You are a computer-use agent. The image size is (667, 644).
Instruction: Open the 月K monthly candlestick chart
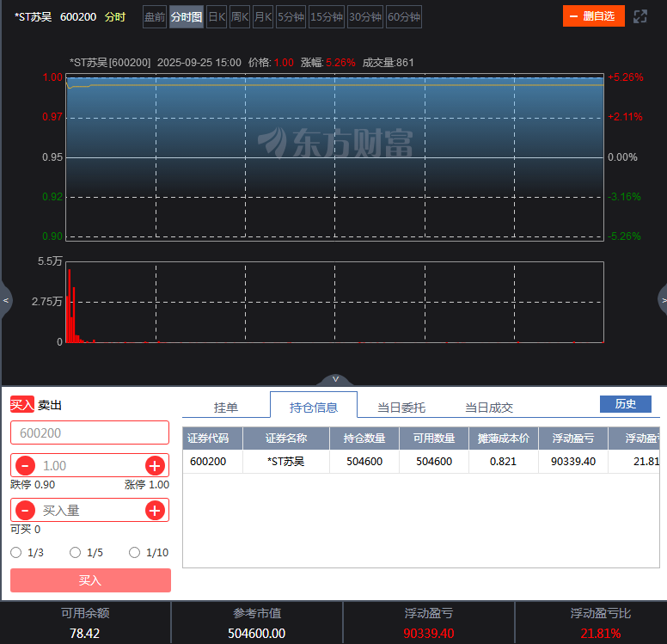coord(263,17)
